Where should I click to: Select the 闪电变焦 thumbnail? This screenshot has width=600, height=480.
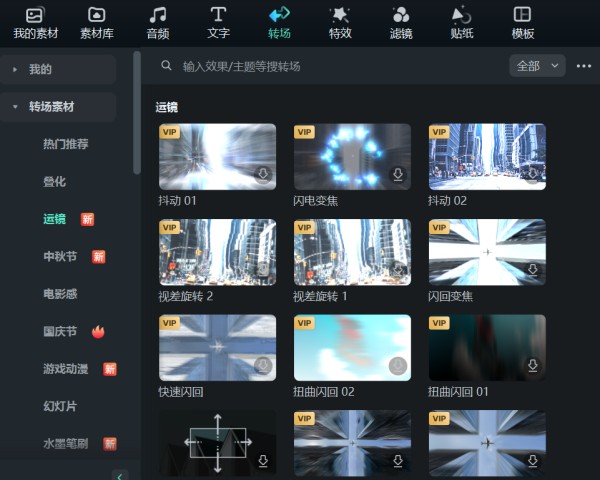[352, 157]
